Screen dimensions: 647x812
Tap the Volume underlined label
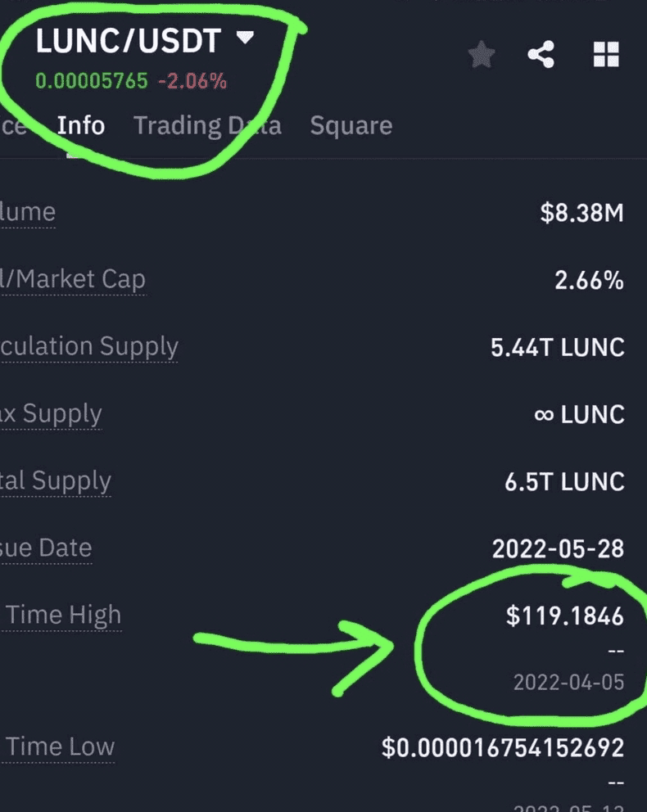point(28,212)
